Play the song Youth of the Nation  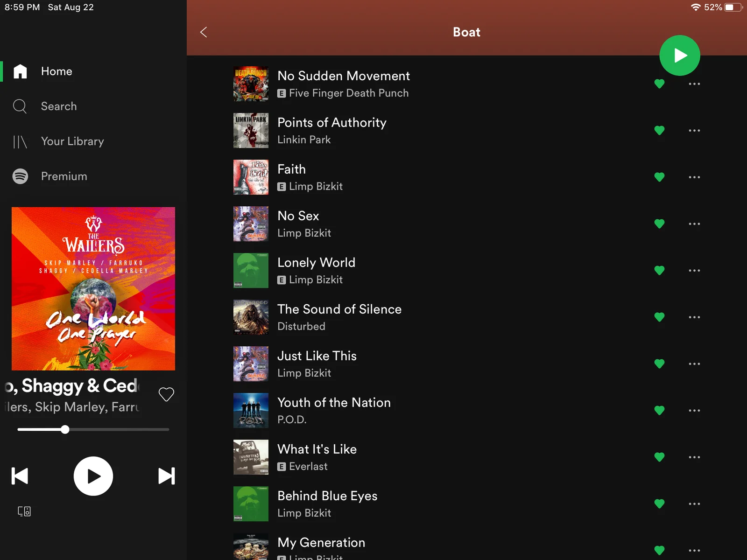[x=334, y=403]
